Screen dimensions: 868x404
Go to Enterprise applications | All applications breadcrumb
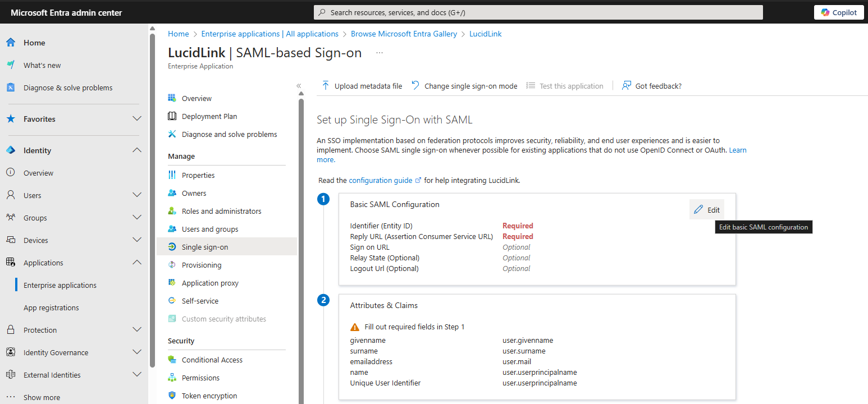point(270,34)
